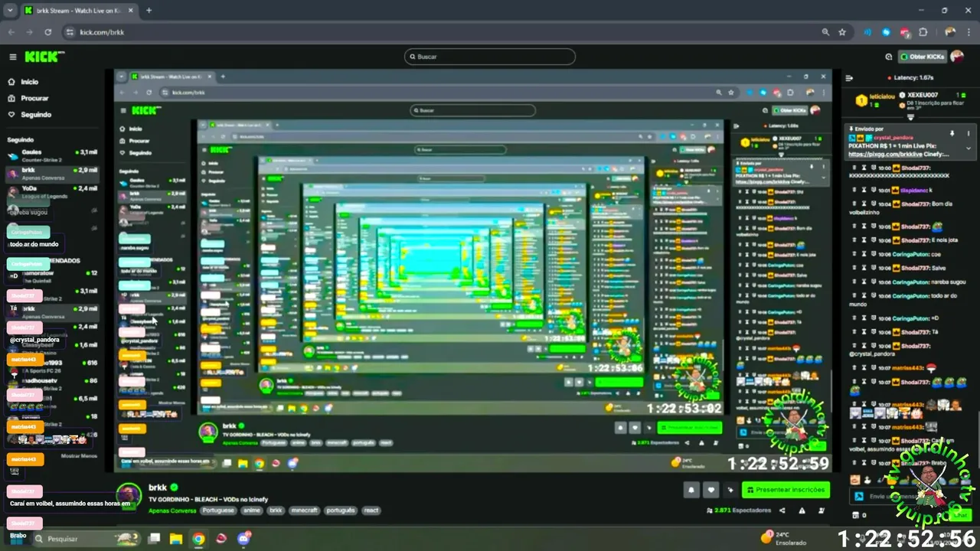Open the Chrome extensions puzzle icon
The width and height of the screenshot is (980, 551).
click(923, 32)
